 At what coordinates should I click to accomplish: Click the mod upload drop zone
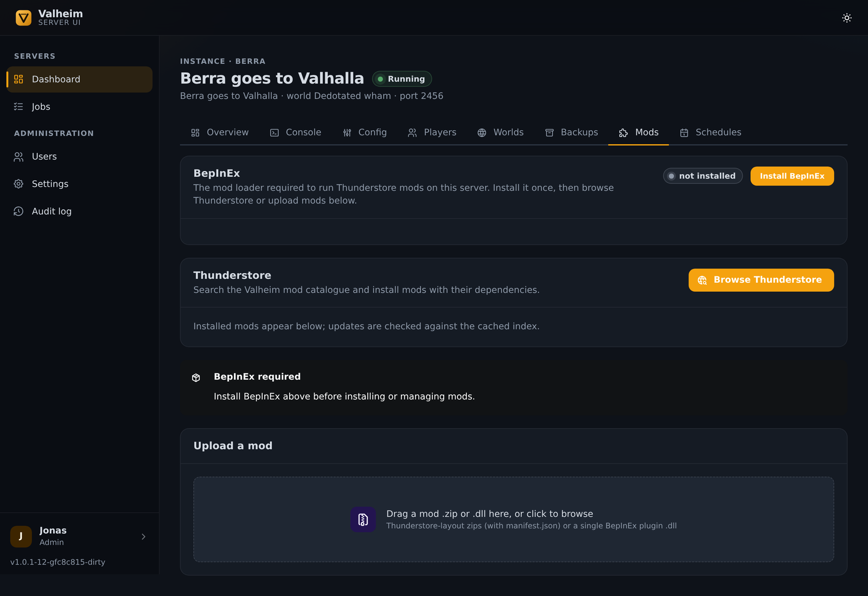[x=513, y=520]
